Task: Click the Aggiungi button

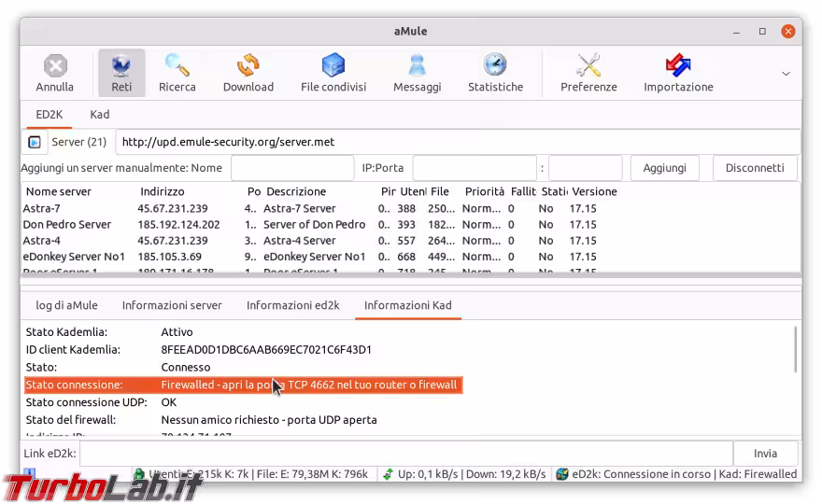Action: point(665,168)
